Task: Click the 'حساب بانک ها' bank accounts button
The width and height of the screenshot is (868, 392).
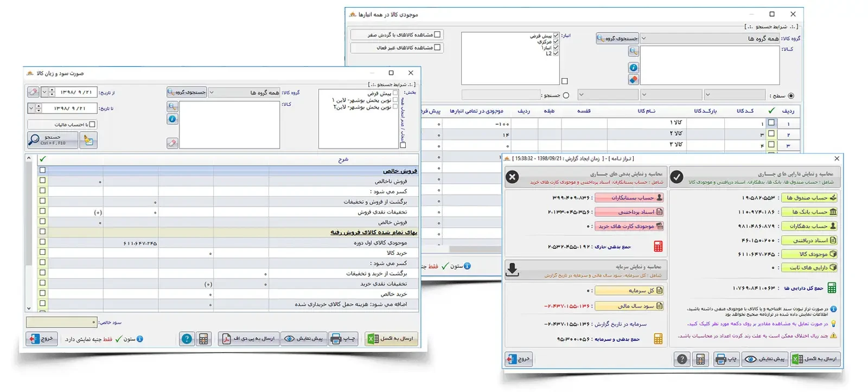Action: [x=809, y=212]
